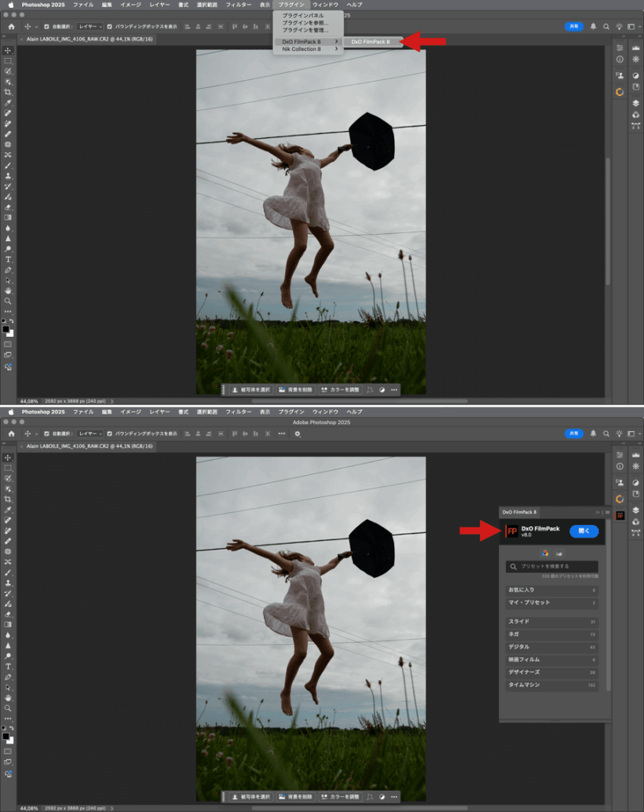Click the black-and-white filter icon in FilmPack panel
The width and height of the screenshot is (644, 812).
click(x=558, y=553)
